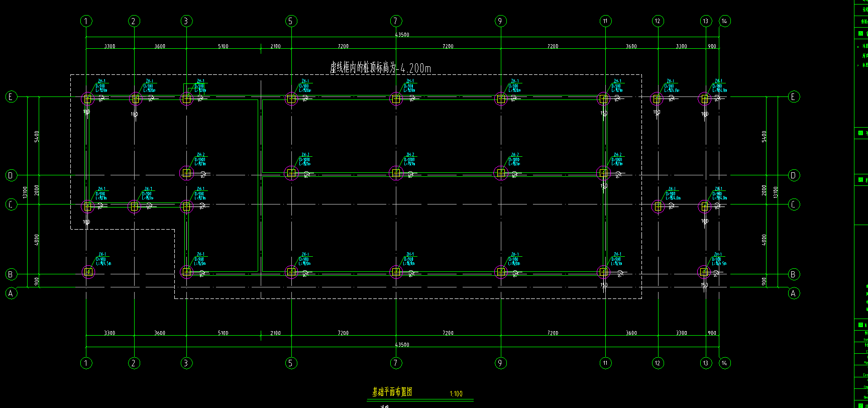Select the top axis bubble numbered 7
The height and width of the screenshot is (408, 868).
(396, 21)
